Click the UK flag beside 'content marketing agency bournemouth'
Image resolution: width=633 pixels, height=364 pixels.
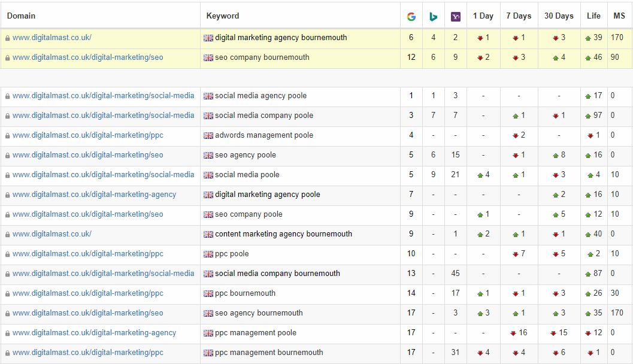tap(208, 235)
